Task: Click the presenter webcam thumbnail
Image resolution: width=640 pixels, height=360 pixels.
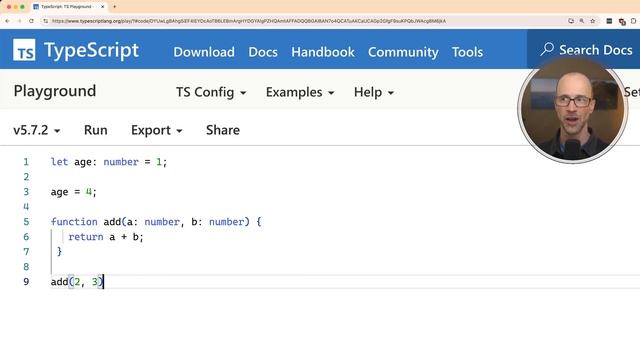Action: click(x=573, y=110)
